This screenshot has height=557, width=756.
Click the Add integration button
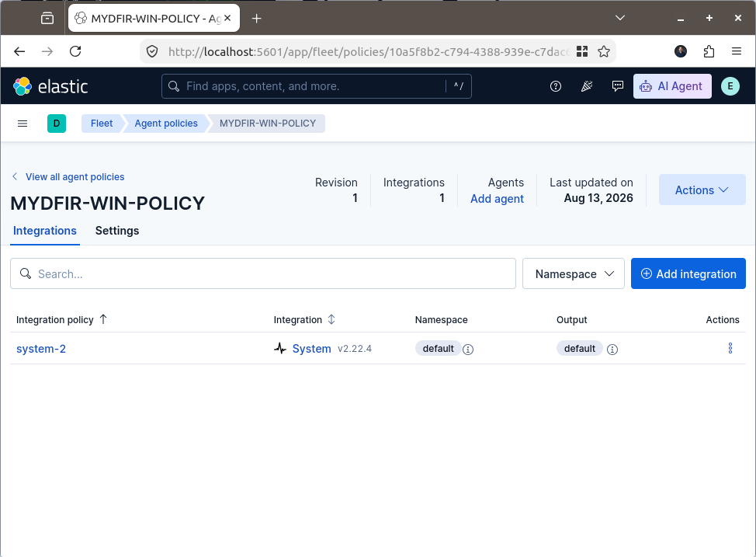[688, 273]
